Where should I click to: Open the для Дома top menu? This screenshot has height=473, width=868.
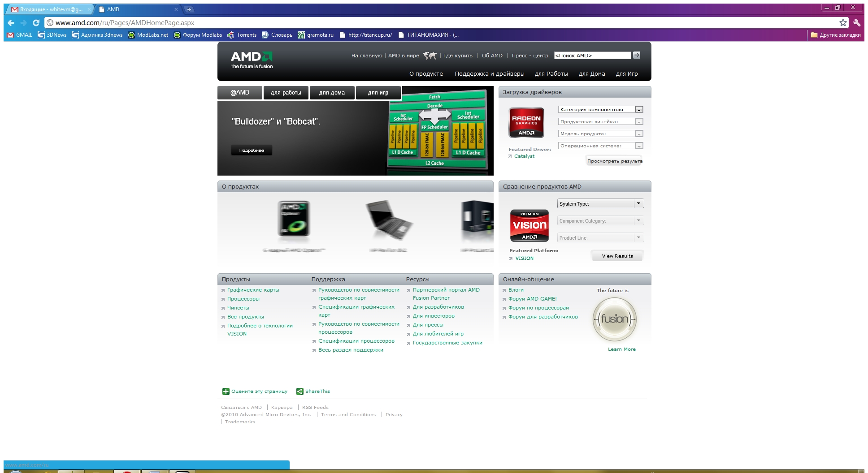pyautogui.click(x=592, y=74)
